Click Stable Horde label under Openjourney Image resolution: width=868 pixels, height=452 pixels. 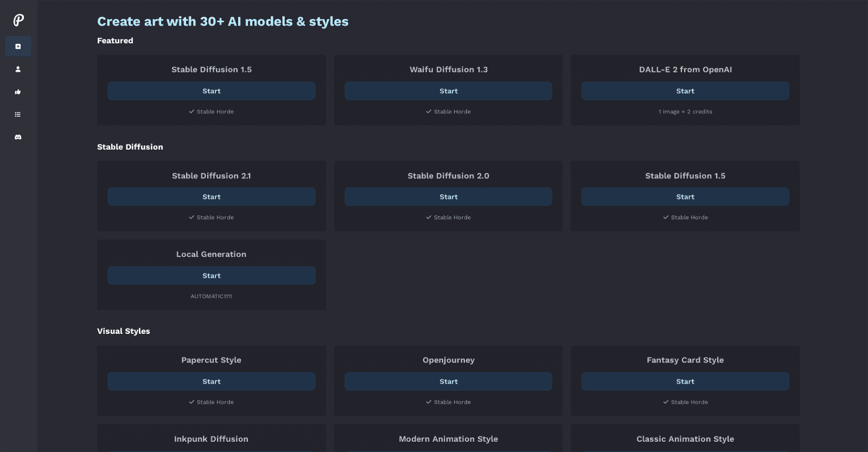(x=451, y=402)
